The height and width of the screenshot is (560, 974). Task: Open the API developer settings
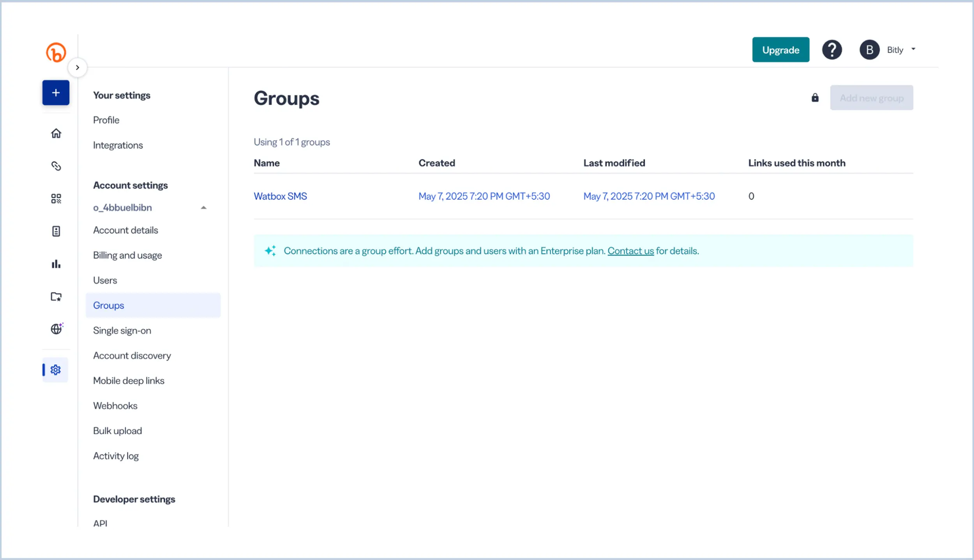[x=100, y=523]
